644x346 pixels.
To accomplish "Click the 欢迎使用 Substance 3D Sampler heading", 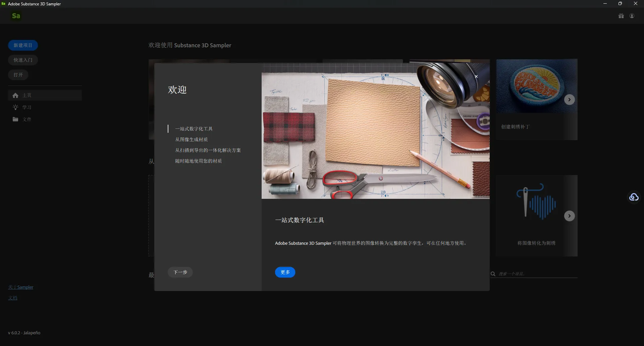I will coord(190,45).
